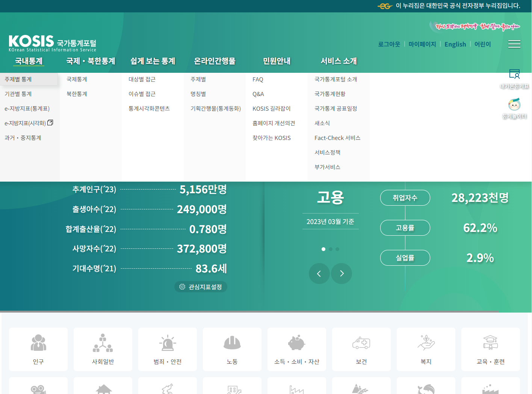Click the 고용률 button

tap(405, 228)
